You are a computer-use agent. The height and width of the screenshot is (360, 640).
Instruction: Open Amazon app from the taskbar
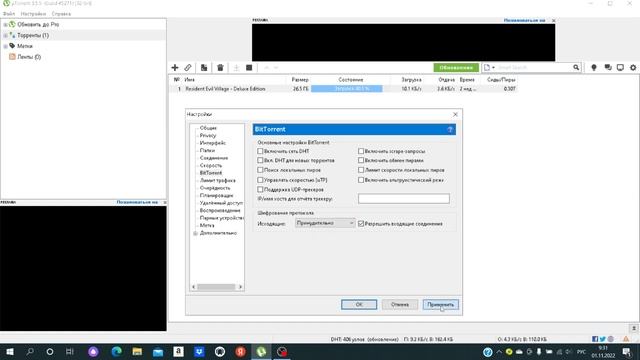178,351
